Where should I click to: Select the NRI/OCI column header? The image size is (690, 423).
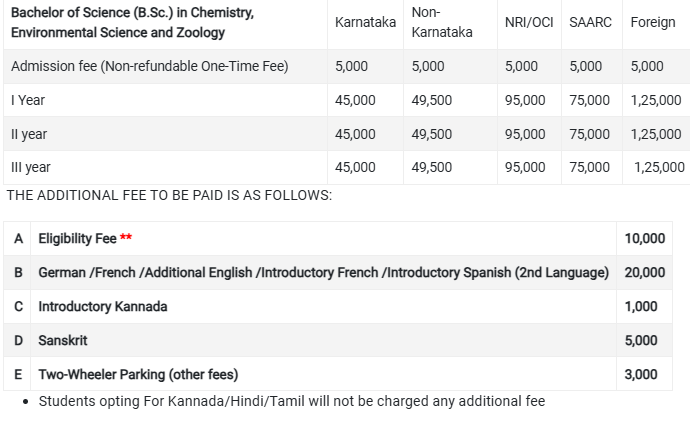pyautogui.click(x=530, y=23)
